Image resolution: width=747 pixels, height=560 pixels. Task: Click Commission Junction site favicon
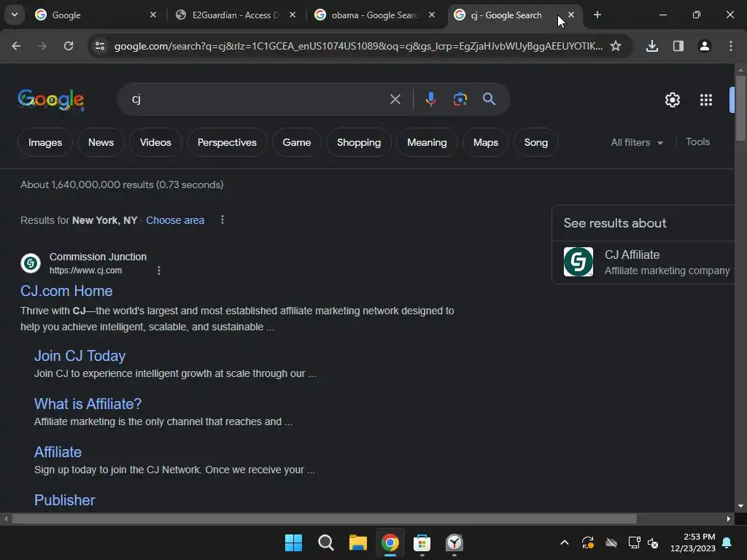(31, 262)
